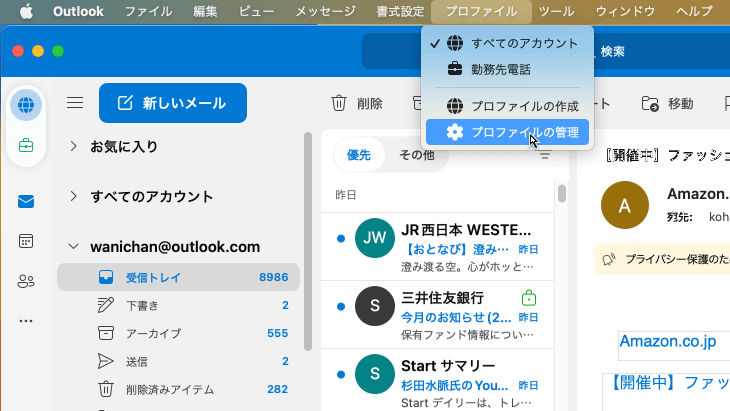Click the Amazon sender avatar A
Image resolution: width=730 pixels, height=411 pixels.
[x=625, y=205]
